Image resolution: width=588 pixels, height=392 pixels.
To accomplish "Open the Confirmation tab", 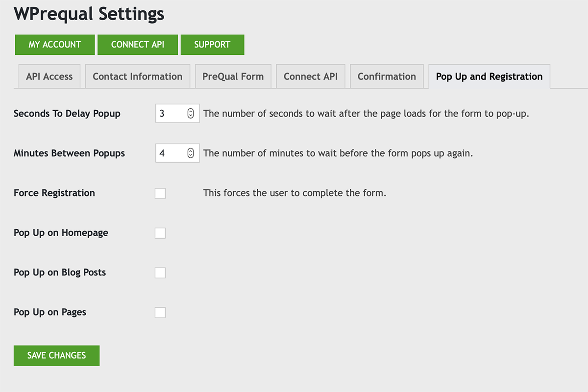I will click(x=387, y=76).
